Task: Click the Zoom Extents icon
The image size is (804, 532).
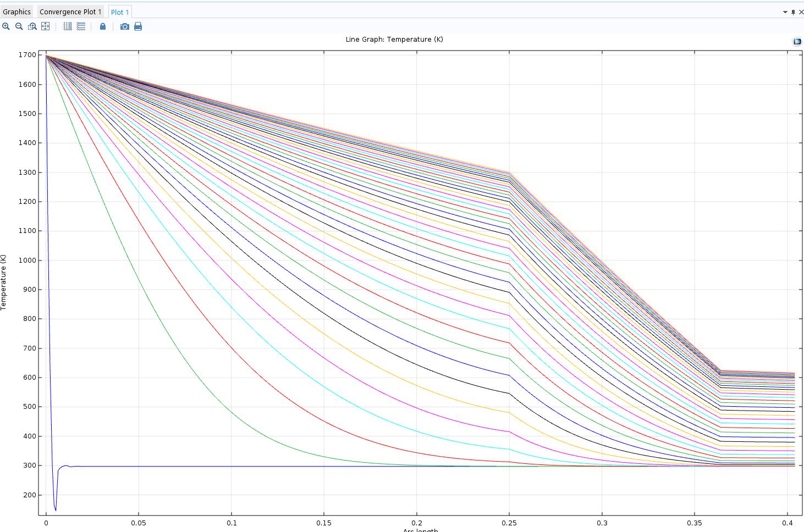Action: pyautogui.click(x=46, y=26)
